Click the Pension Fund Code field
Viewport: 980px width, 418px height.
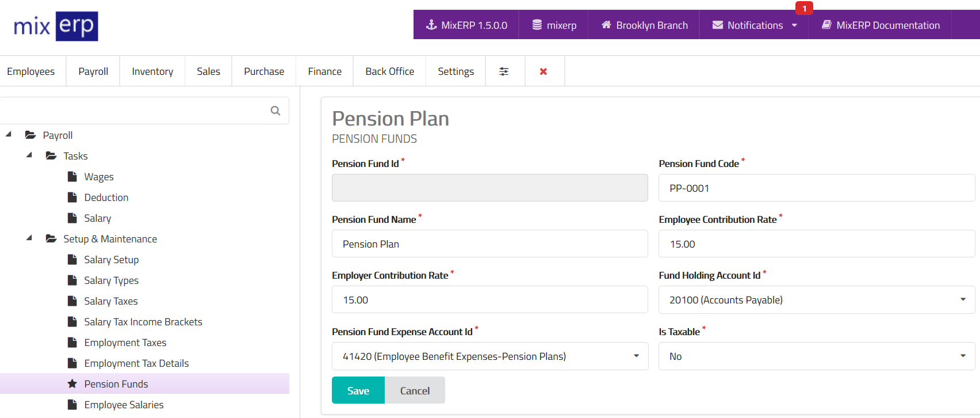click(816, 188)
